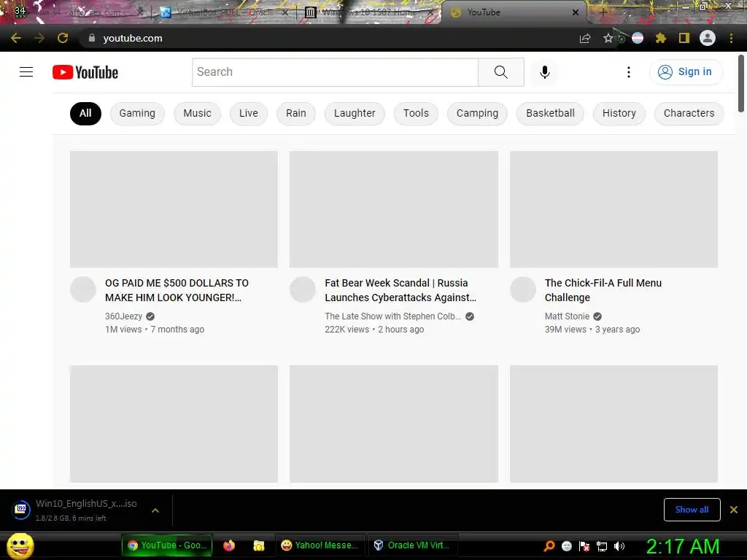Click the search magnifier button
The width and height of the screenshot is (747, 560).
coord(500,72)
